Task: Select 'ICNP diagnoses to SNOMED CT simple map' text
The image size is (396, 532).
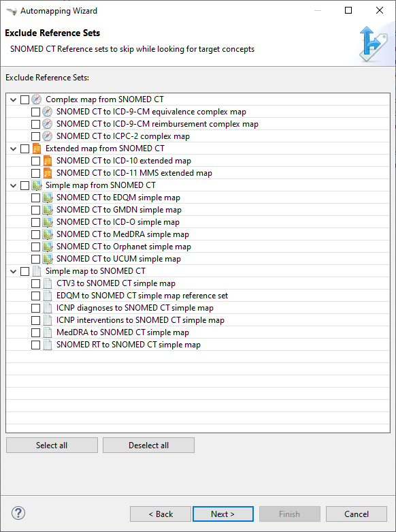Action: tap(135, 308)
